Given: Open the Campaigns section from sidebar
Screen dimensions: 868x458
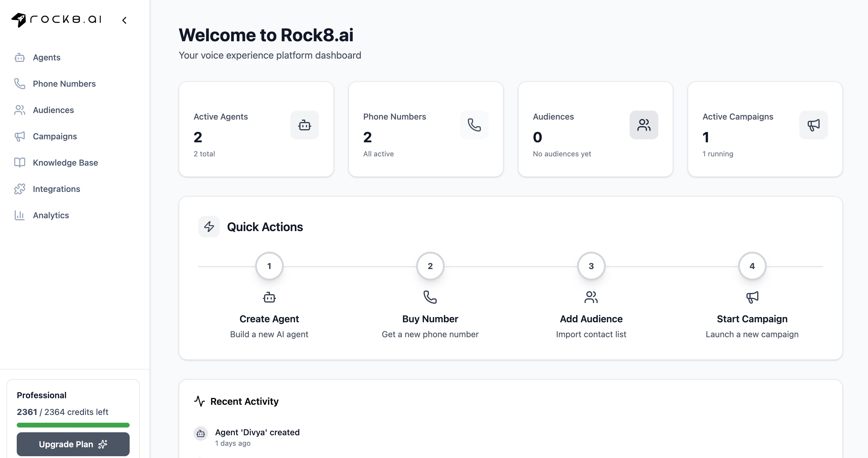Looking at the screenshot, I should 19,136.
